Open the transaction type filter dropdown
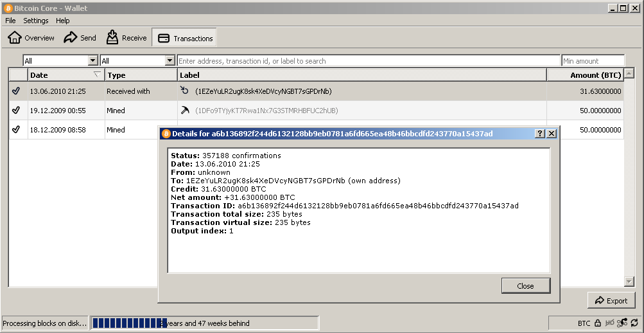Image resolution: width=644 pixels, height=333 pixels. click(170, 61)
